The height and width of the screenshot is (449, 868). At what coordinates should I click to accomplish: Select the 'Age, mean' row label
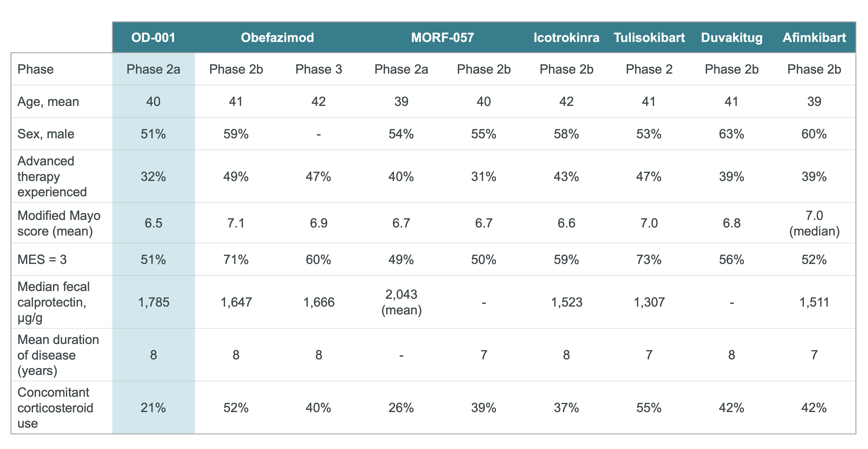pyautogui.click(x=48, y=101)
